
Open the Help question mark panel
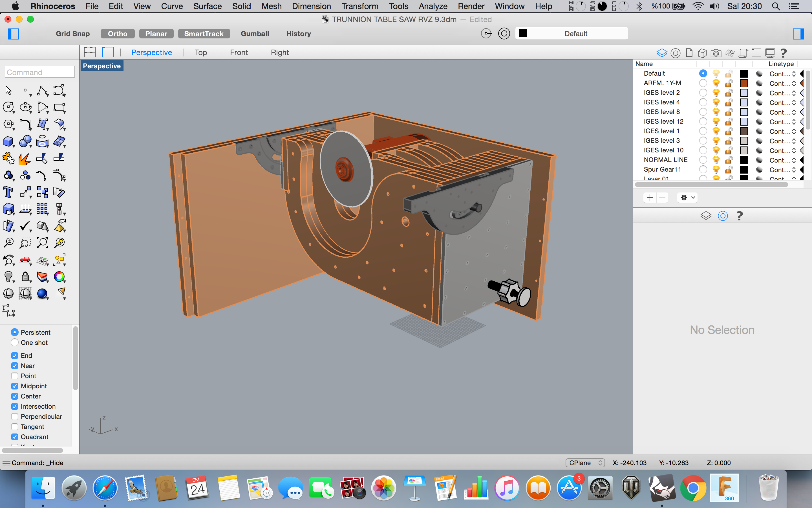(x=784, y=53)
